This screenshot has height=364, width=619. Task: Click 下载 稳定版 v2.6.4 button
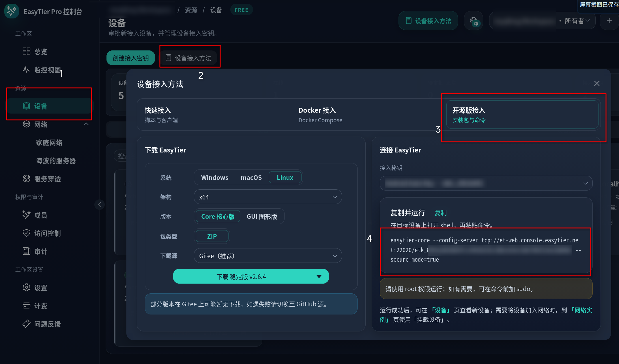tap(241, 277)
